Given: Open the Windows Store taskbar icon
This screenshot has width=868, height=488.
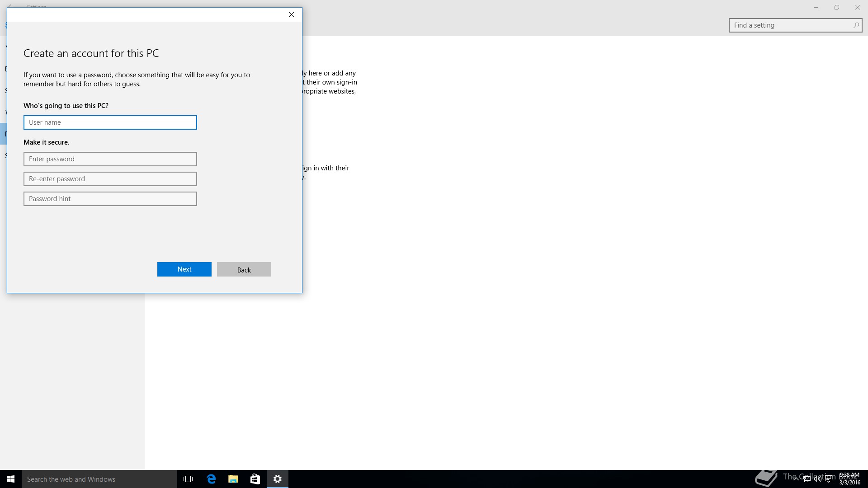Looking at the screenshot, I should tap(255, 479).
